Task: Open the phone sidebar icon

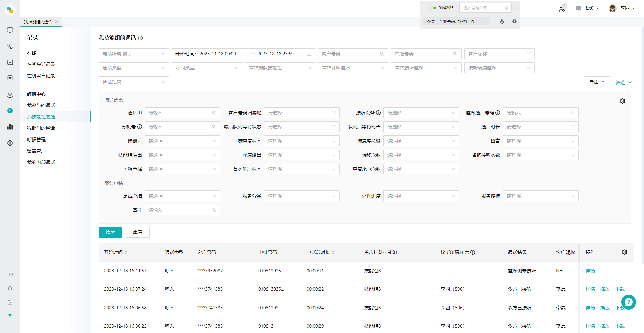Action: (x=10, y=46)
